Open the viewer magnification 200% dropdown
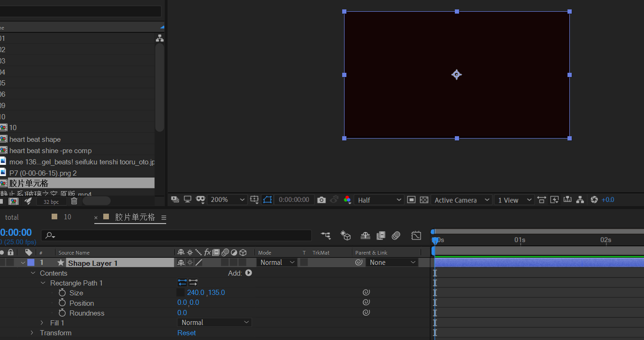644x340 pixels. tap(227, 200)
